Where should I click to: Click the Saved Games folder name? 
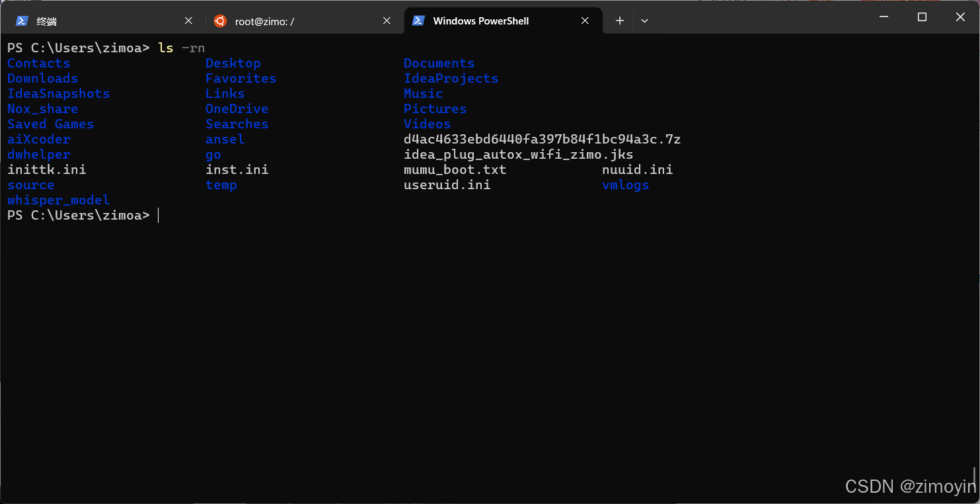pos(50,124)
